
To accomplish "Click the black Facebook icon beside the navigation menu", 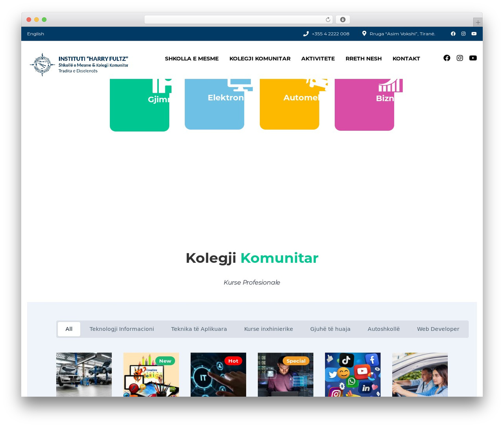I will click(447, 58).
